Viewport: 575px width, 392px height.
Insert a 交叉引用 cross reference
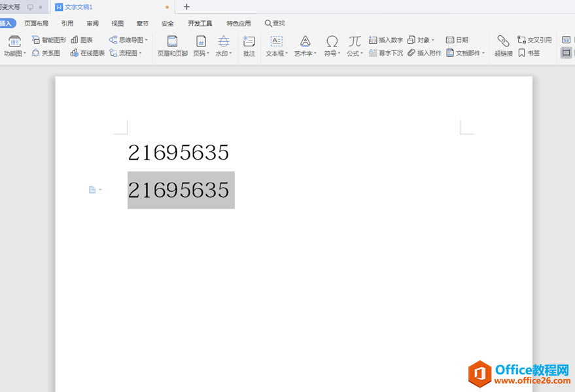(x=534, y=40)
